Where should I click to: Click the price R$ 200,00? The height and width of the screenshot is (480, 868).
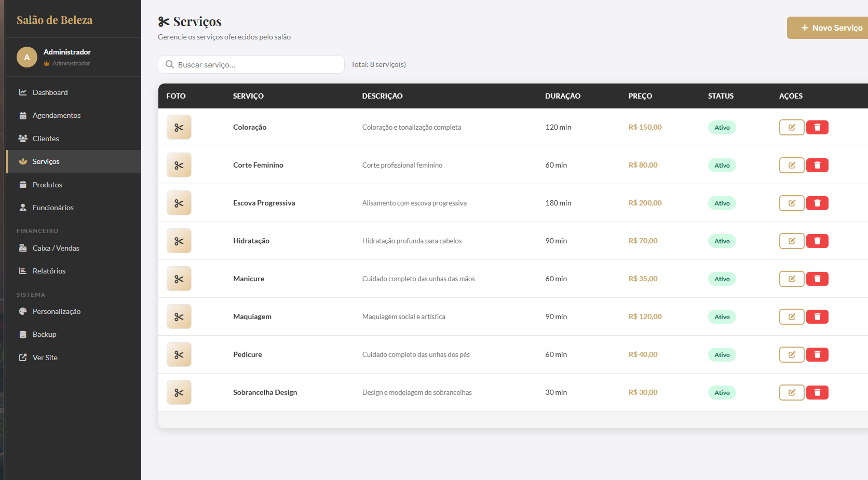click(x=645, y=203)
